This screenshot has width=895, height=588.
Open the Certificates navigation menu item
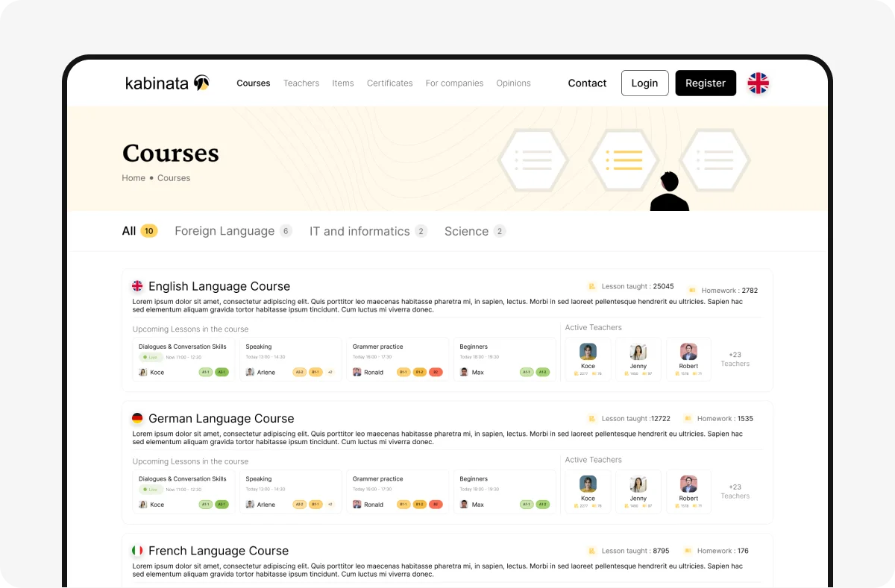389,83
